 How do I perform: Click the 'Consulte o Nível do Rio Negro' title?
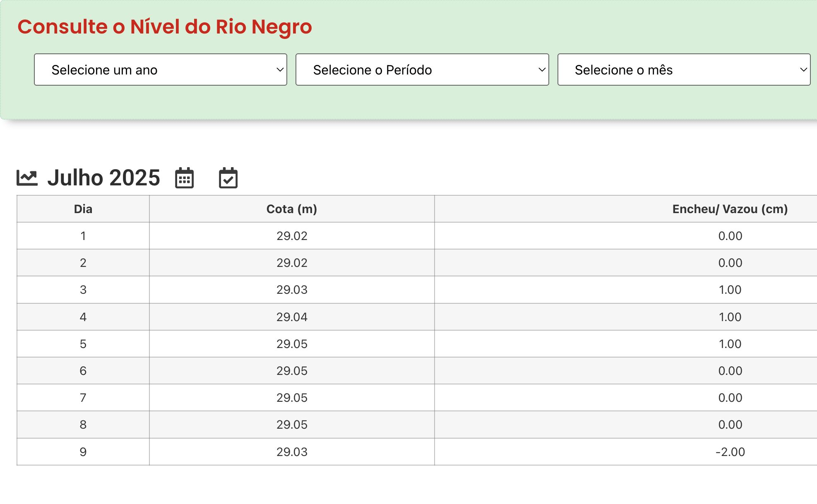(165, 26)
